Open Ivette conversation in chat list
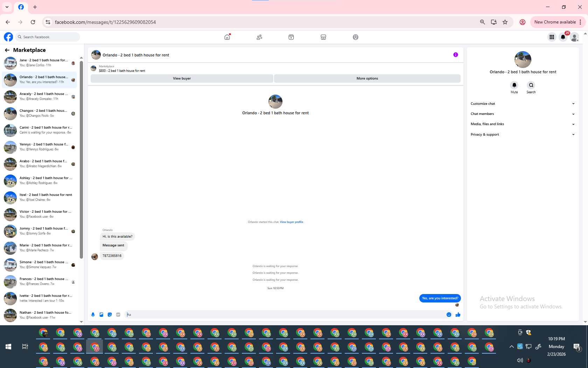Screen dimensions: 588x368 (x=40, y=299)
